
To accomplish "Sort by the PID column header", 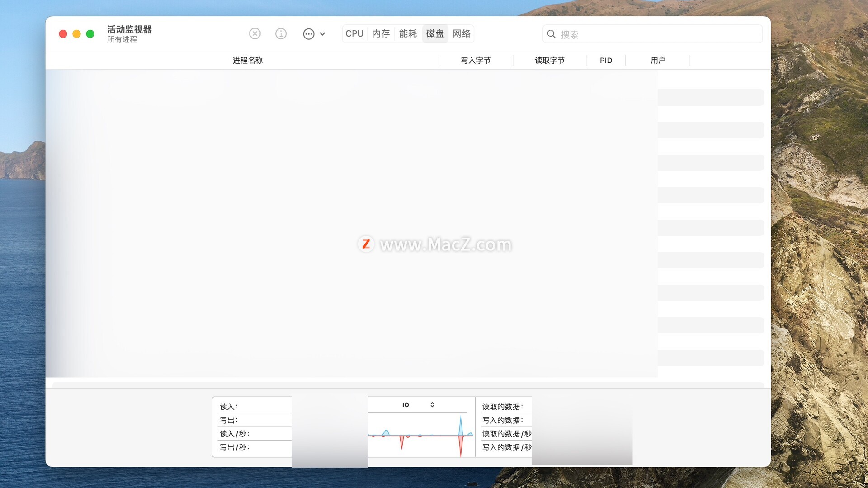I will 606,61.
